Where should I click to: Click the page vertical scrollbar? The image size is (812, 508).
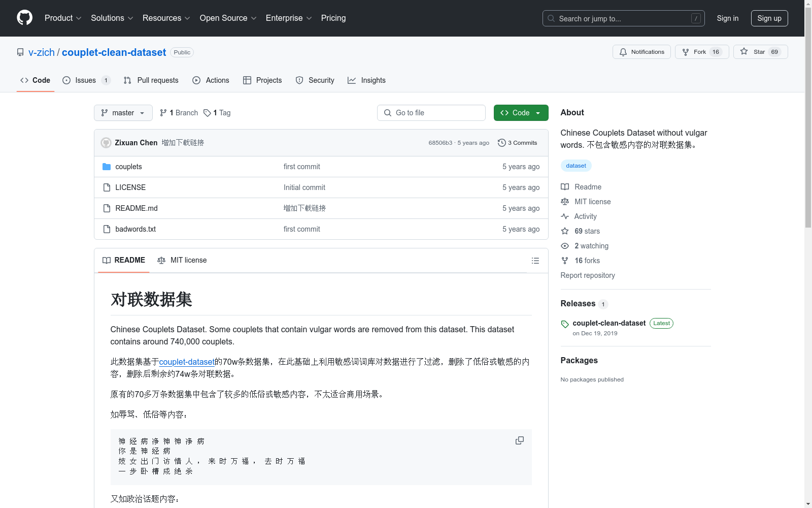(808, 117)
